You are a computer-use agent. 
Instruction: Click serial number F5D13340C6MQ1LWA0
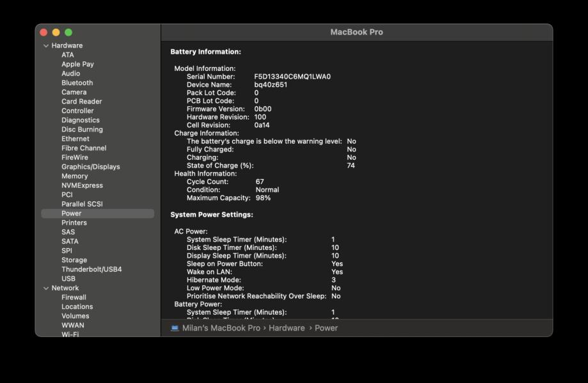tap(292, 77)
